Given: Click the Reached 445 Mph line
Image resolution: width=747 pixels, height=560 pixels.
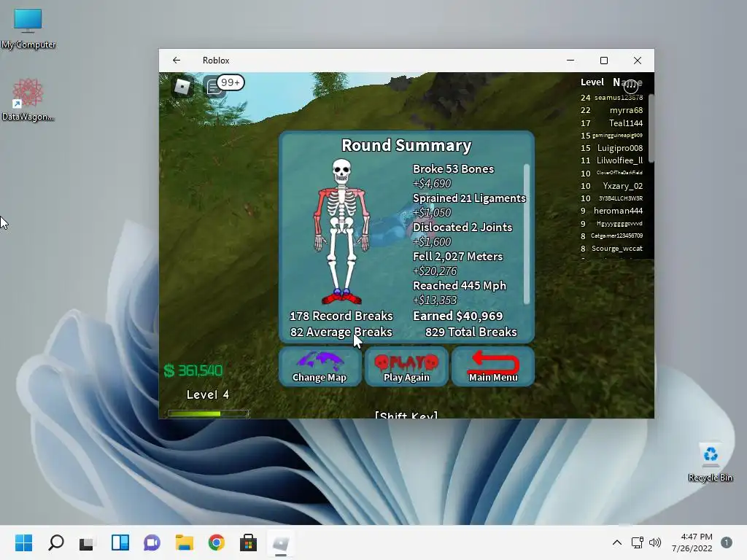Looking at the screenshot, I should pyautogui.click(x=460, y=285).
